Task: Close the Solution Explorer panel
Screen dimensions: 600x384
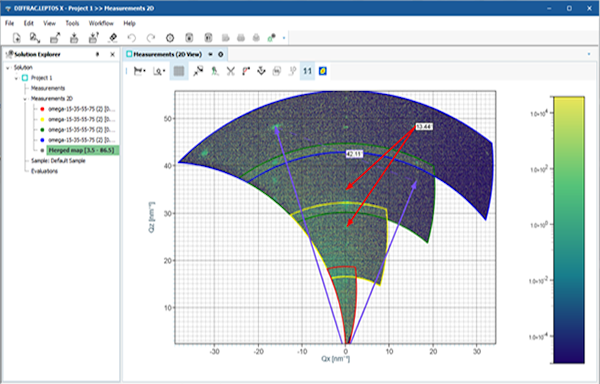Action: pos(112,54)
